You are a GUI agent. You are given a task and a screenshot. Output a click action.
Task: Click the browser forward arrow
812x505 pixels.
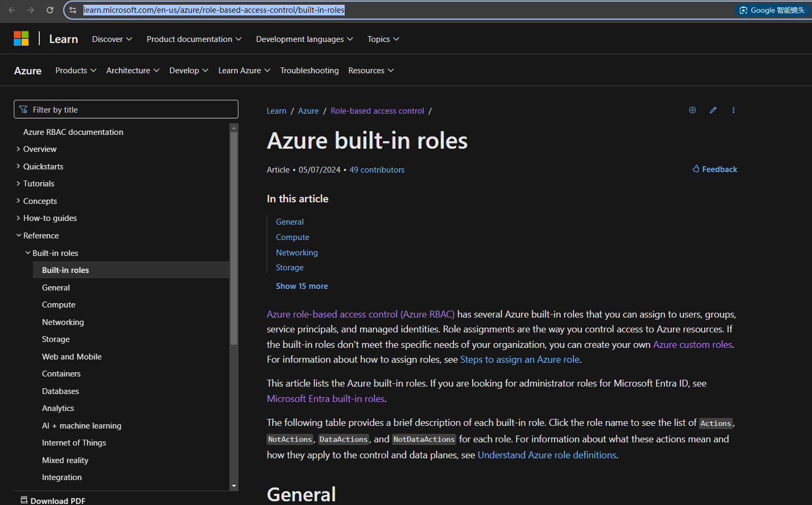click(x=31, y=10)
